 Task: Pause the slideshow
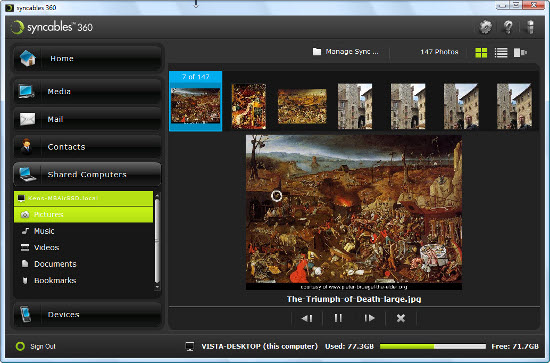coord(338,318)
